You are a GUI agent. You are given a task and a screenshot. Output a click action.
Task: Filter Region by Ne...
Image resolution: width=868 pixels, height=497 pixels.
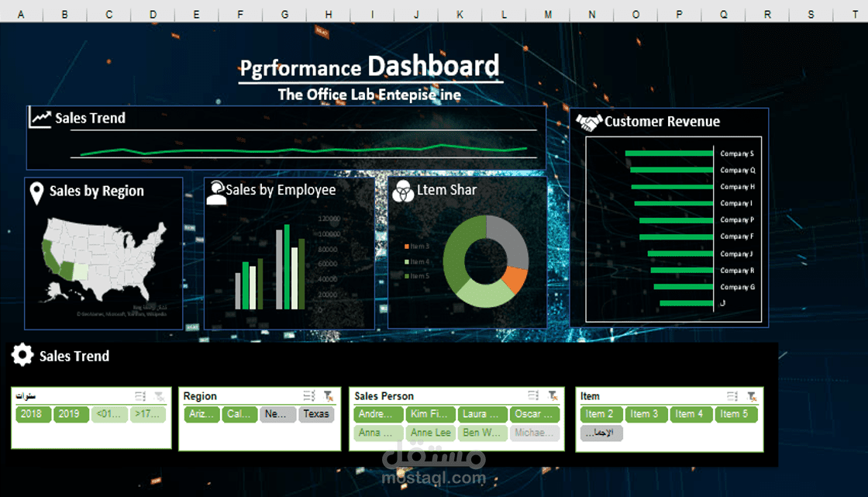click(x=278, y=415)
